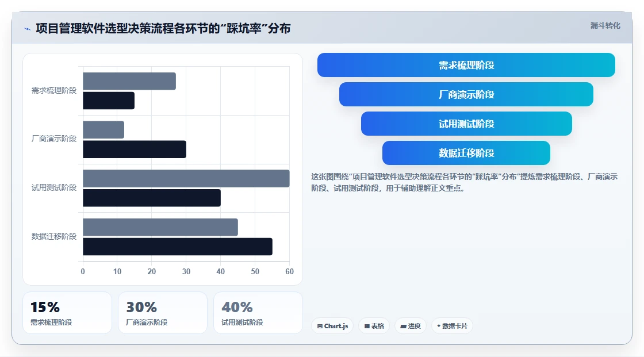The width and height of the screenshot is (644, 357).
Task: Open the 15% 需求梳理阶段 stat card
Action: point(67,313)
